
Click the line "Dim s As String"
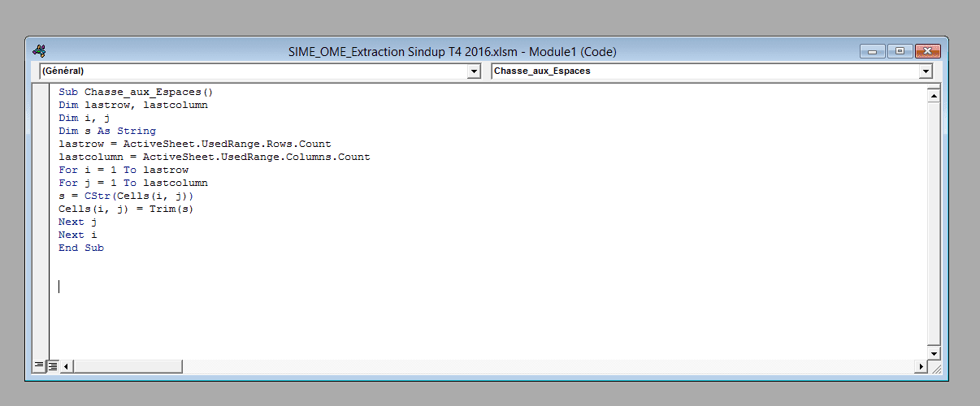[107, 131]
